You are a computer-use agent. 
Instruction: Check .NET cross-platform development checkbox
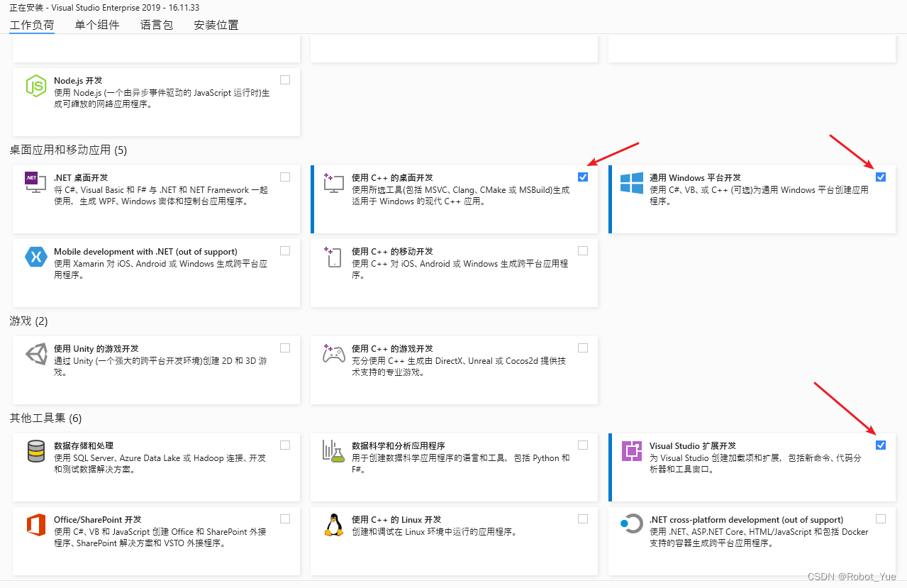pos(881,518)
